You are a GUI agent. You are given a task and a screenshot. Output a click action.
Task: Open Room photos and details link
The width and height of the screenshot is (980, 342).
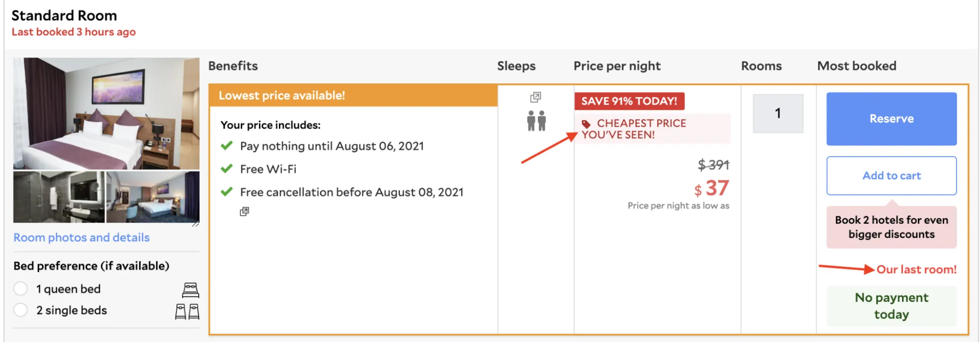point(81,237)
